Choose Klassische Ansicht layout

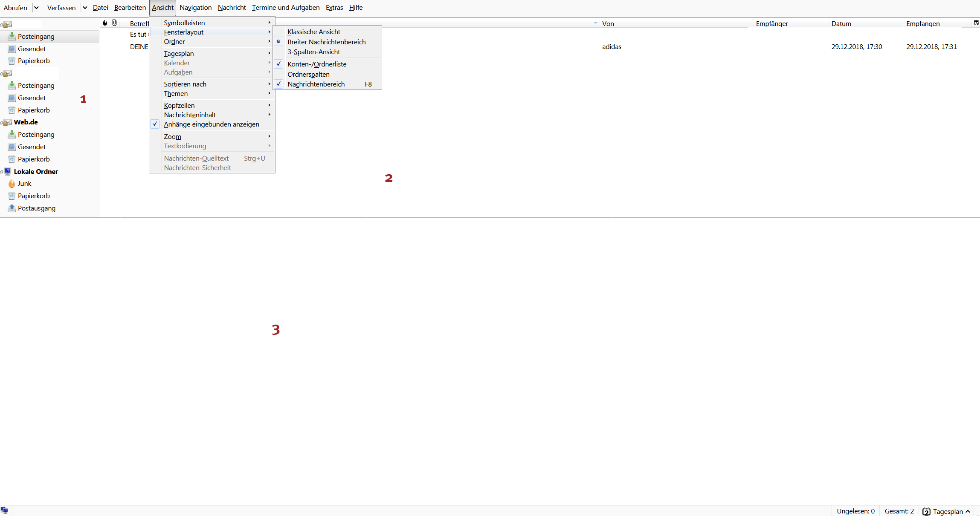point(313,32)
